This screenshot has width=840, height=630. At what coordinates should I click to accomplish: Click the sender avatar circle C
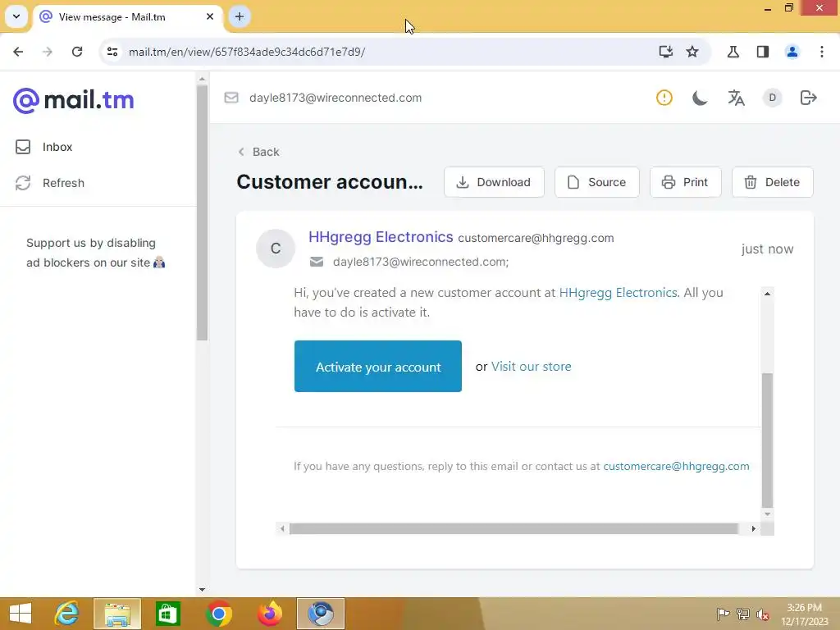[276, 249]
